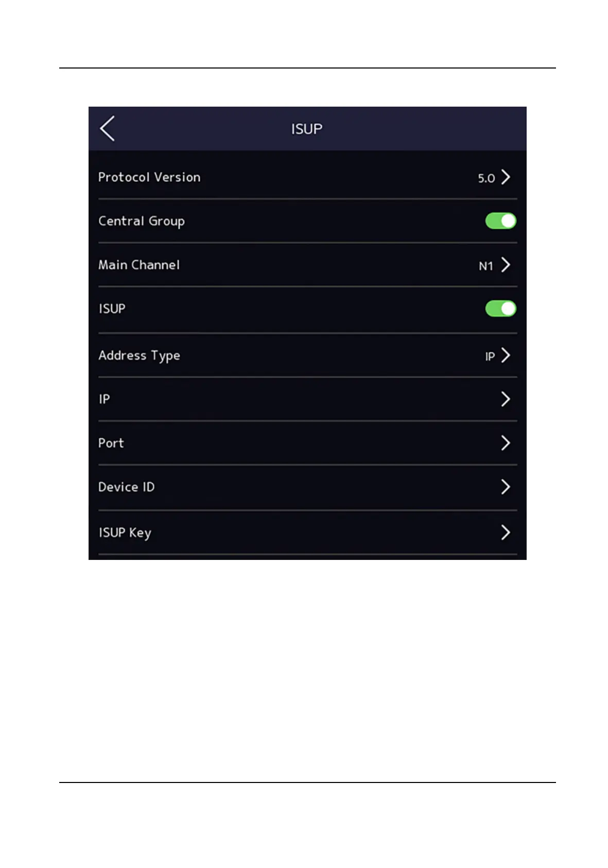Image resolution: width=608 pixels, height=868 pixels.
Task: Turn off the ISUP switch
Action: pos(501,309)
